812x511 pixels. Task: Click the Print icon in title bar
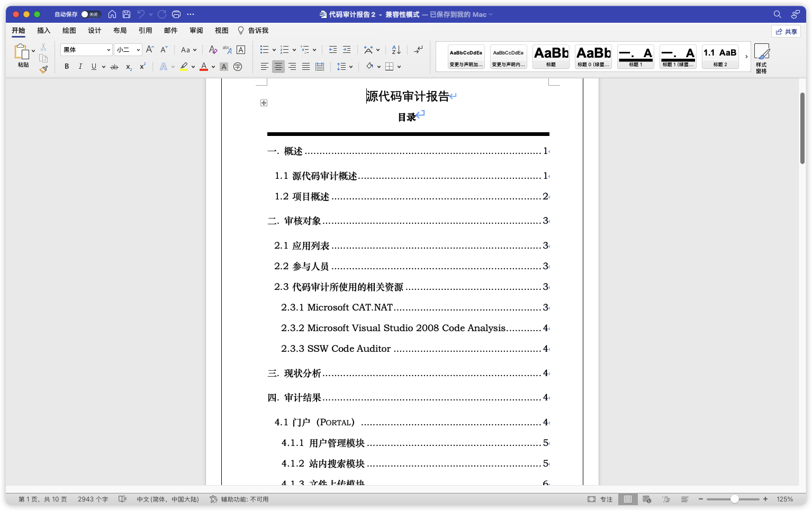click(x=176, y=14)
